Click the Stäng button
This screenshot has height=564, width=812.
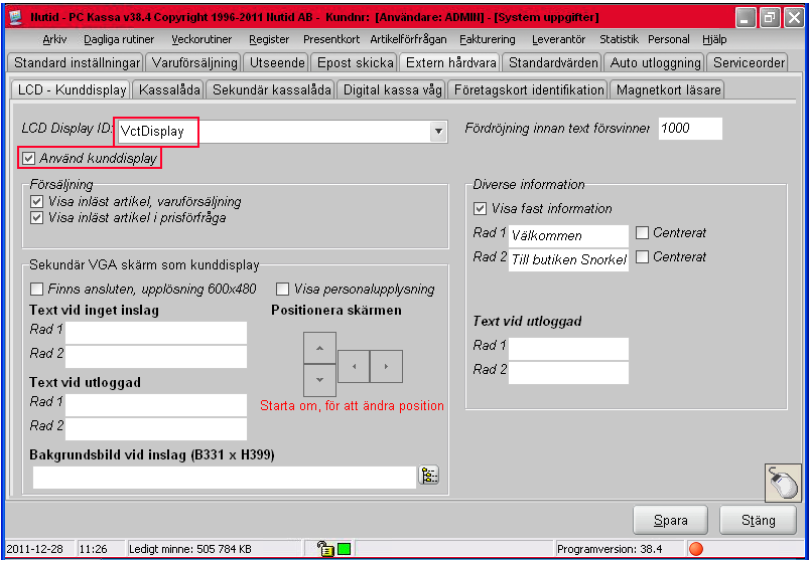click(x=759, y=521)
